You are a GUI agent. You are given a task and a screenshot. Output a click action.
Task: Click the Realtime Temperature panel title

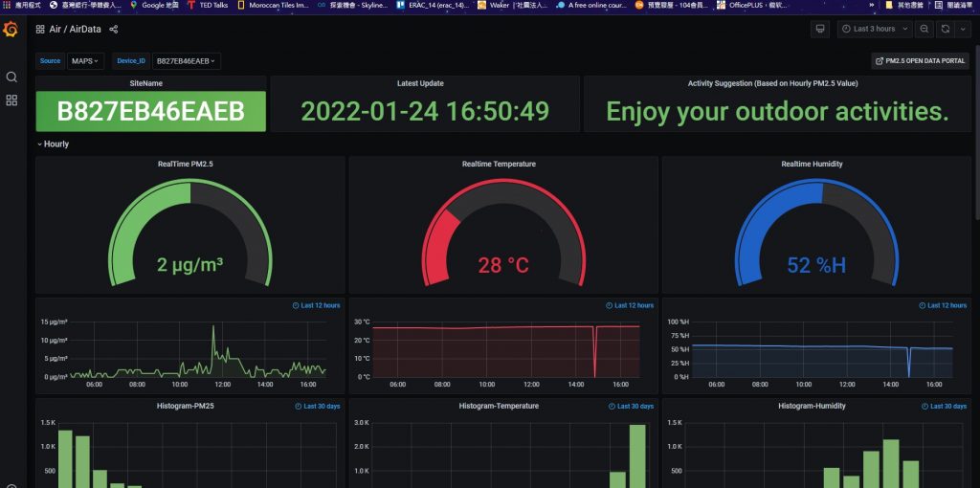(x=499, y=165)
